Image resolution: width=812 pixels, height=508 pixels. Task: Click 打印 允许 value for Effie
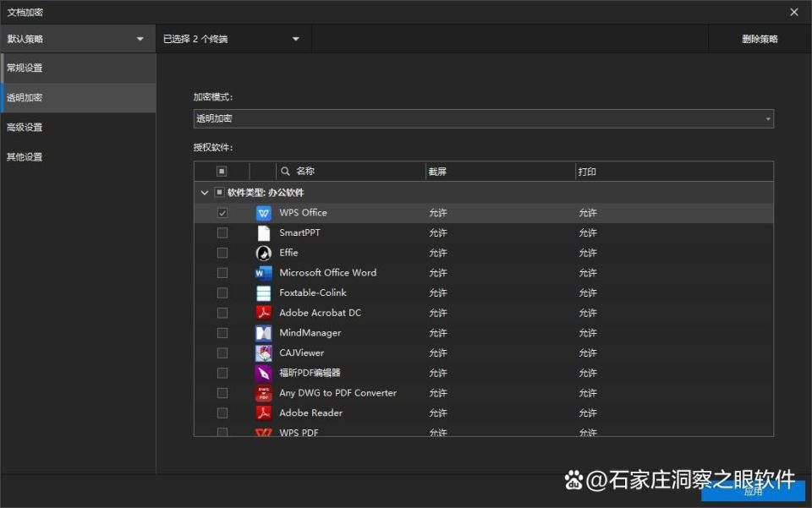(x=588, y=253)
